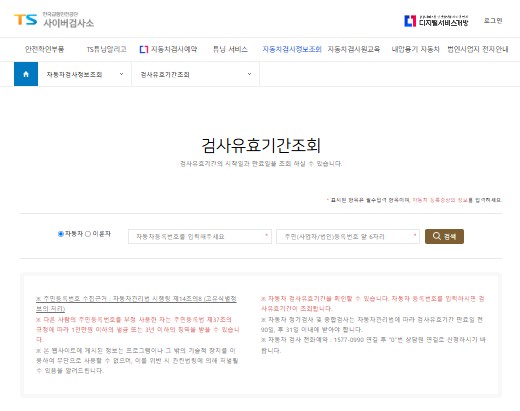Open the 튜닝 서비스 menu
This screenshot has width=520, height=411.
pyautogui.click(x=230, y=49)
